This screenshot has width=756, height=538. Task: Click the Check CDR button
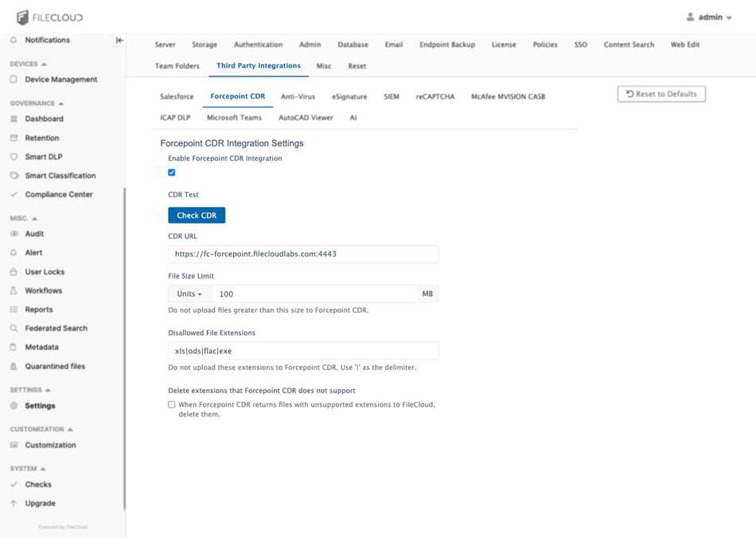click(x=197, y=216)
